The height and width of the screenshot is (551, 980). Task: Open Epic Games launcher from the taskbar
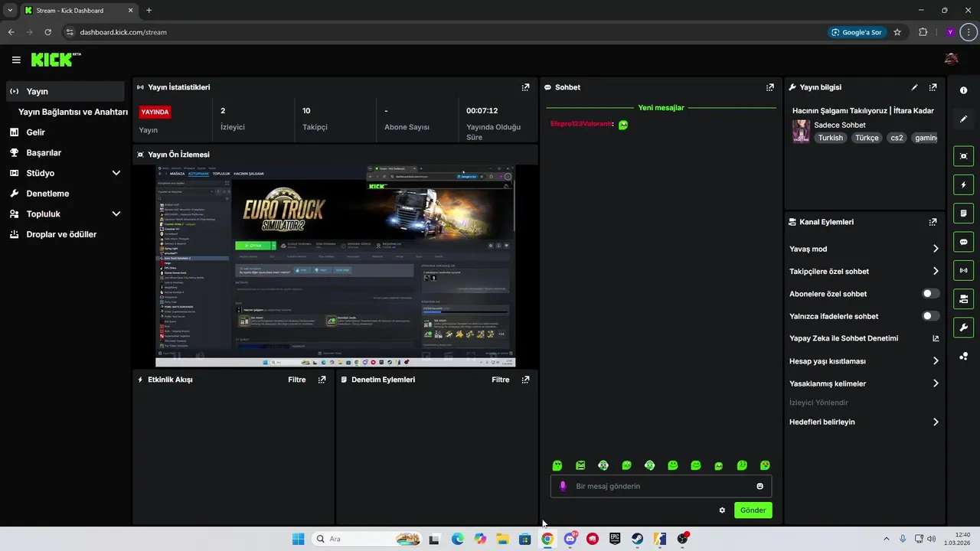615,539
